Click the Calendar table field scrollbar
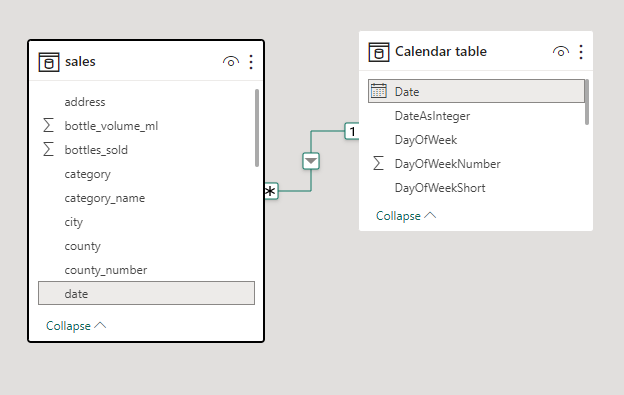Viewport: 624px width, 395px height. tap(587, 102)
